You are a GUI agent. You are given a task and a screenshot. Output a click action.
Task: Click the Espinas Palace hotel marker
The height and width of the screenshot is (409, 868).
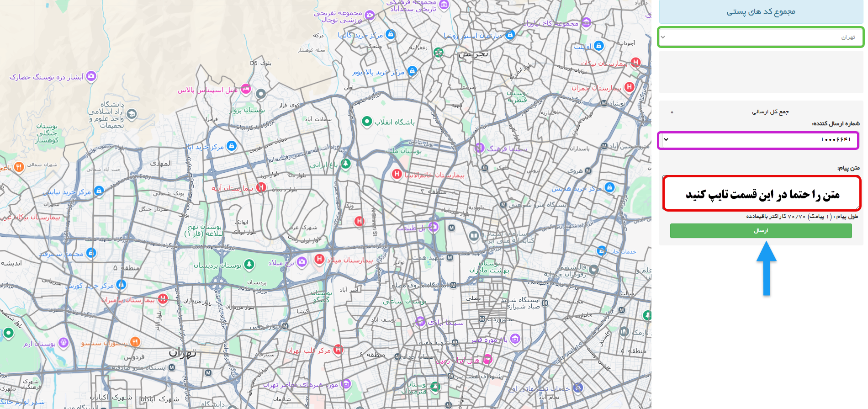pyautogui.click(x=246, y=89)
